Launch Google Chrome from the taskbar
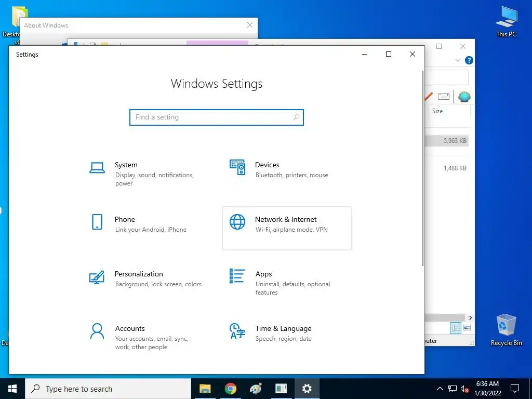Image resolution: width=532 pixels, height=399 pixels. pyautogui.click(x=230, y=389)
